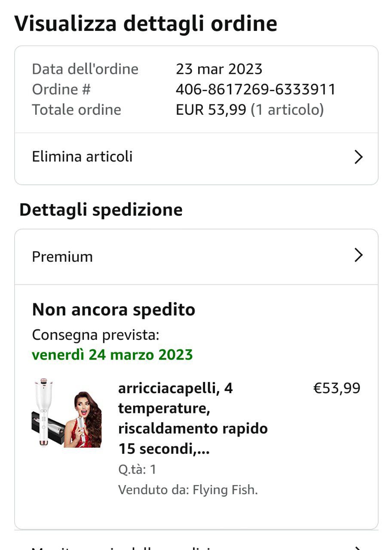This screenshot has width=392, height=550.
Task: Click the EUR 53,99 order total
Action: pyautogui.click(x=211, y=110)
